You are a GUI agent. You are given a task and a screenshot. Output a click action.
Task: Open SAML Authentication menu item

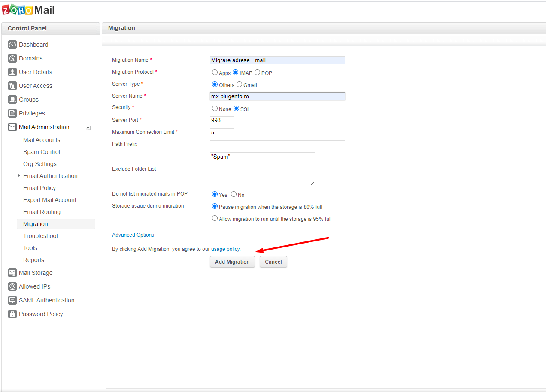(x=47, y=300)
